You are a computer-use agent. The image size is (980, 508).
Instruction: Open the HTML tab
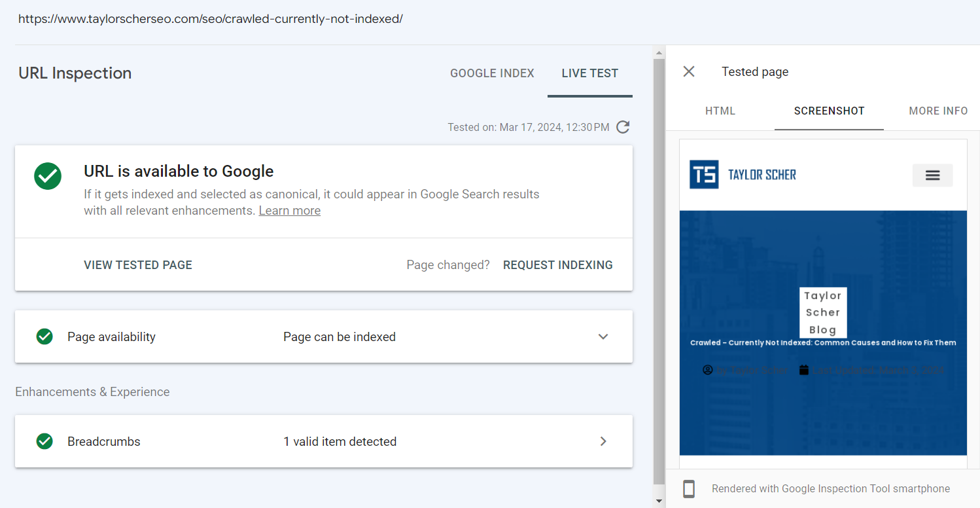720,111
